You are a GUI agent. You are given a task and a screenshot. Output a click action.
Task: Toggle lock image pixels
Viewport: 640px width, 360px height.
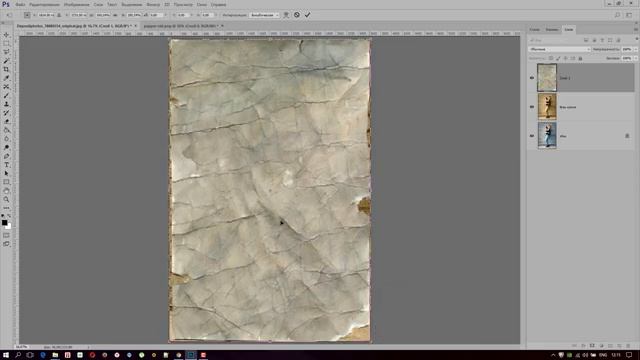click(558, 58)
